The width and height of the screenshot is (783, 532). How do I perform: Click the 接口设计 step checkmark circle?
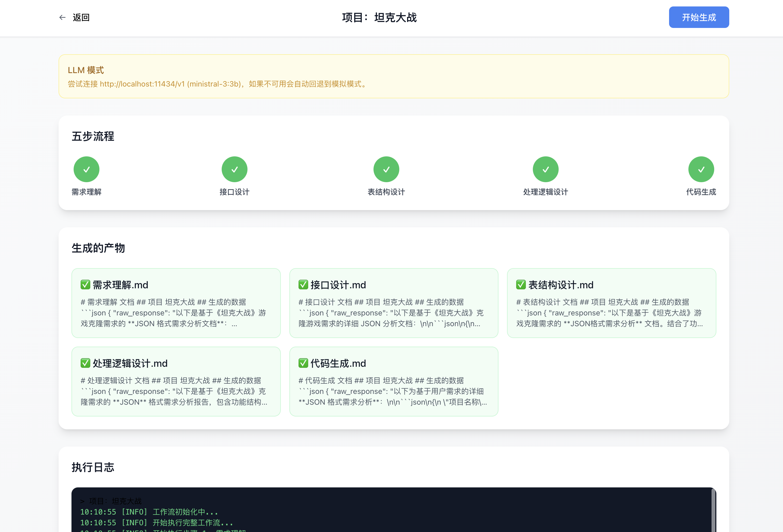pyautogui.click(x=235, y=169)
